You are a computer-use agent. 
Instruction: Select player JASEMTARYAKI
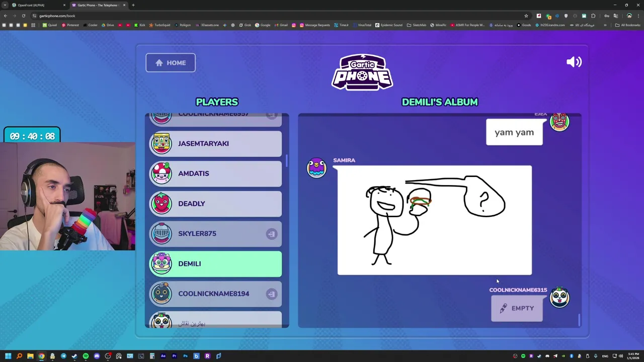tap(215, 143)
